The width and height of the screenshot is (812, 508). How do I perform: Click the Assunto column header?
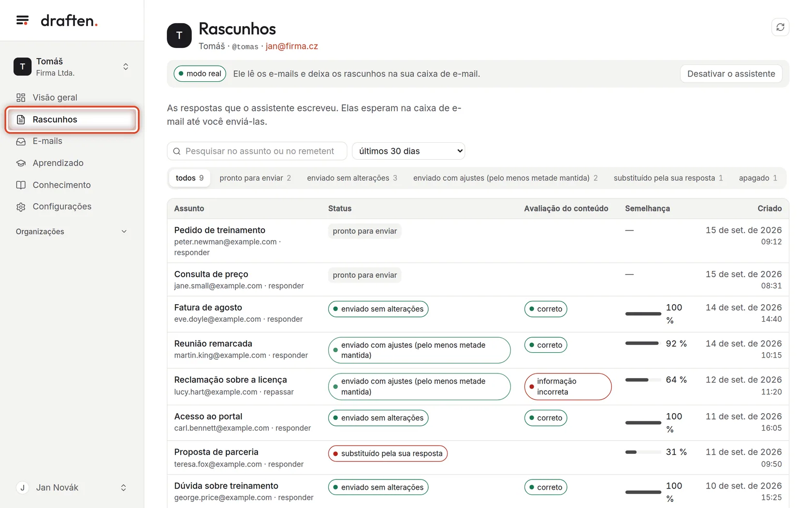[x=189, y=209]
